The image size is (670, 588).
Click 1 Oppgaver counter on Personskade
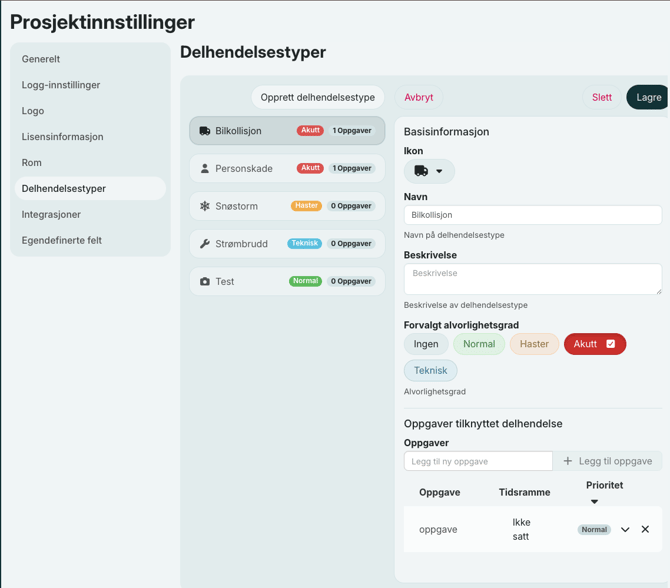(x=352, y=168)
